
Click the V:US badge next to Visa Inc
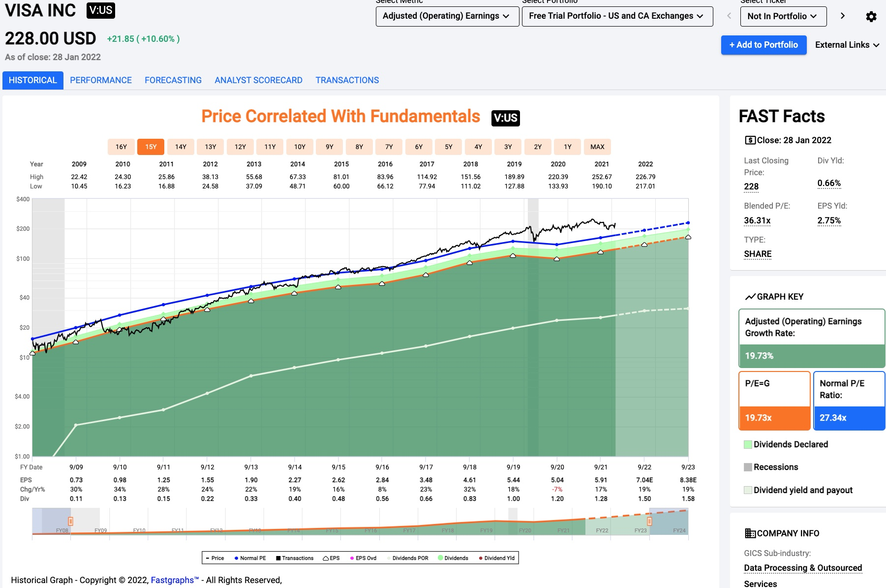(101, 10)
